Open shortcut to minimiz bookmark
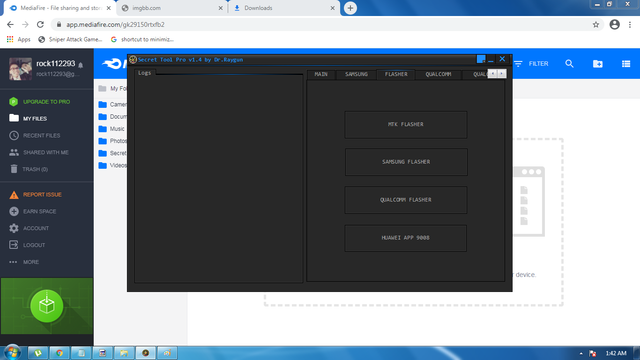 pos(142,40)
